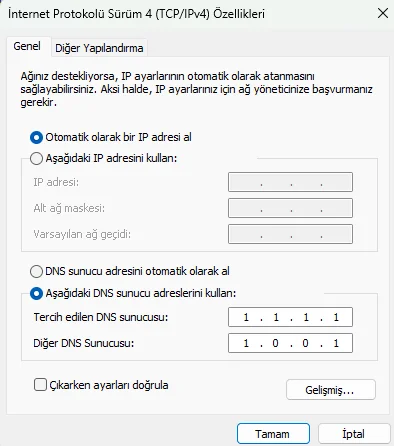This screenshot has height=446, width=394.
Task: Switch to Diğer Yapılandırma tab
Action: (99, 48)
